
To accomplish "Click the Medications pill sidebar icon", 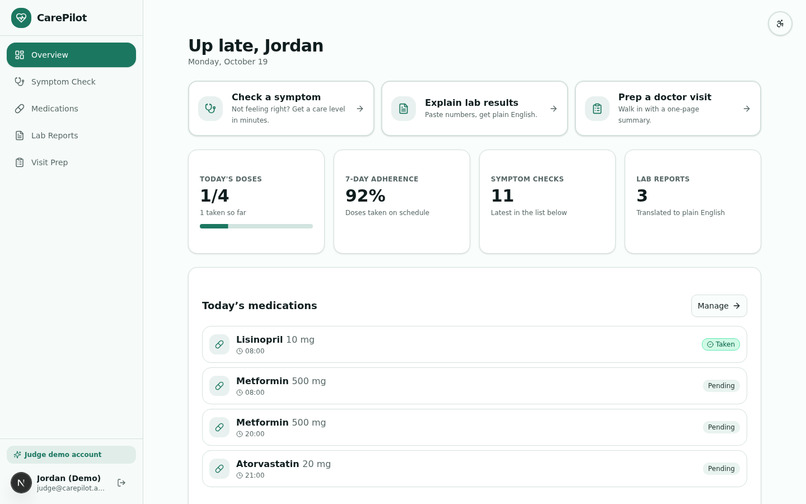I will pyautogui.click(x=20, y=109).
